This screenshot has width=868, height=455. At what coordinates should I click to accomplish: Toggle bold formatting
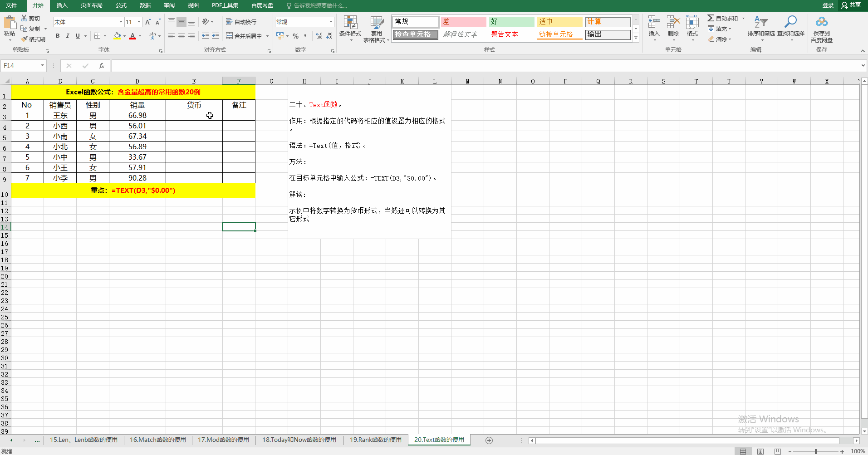[58, 36]
